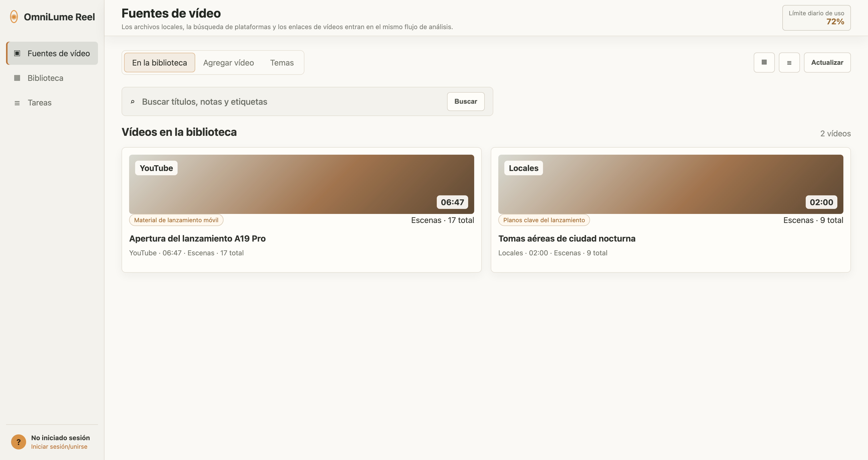Screen dimensions: 868x460
Task: Click Locales · 02:00 metadata line
Action: coord(553,253)
